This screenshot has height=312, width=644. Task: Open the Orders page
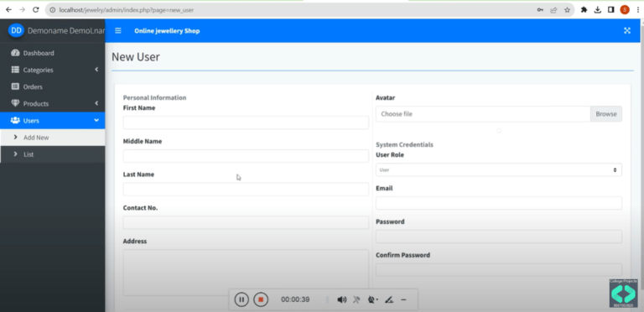[x=53, y=86]
